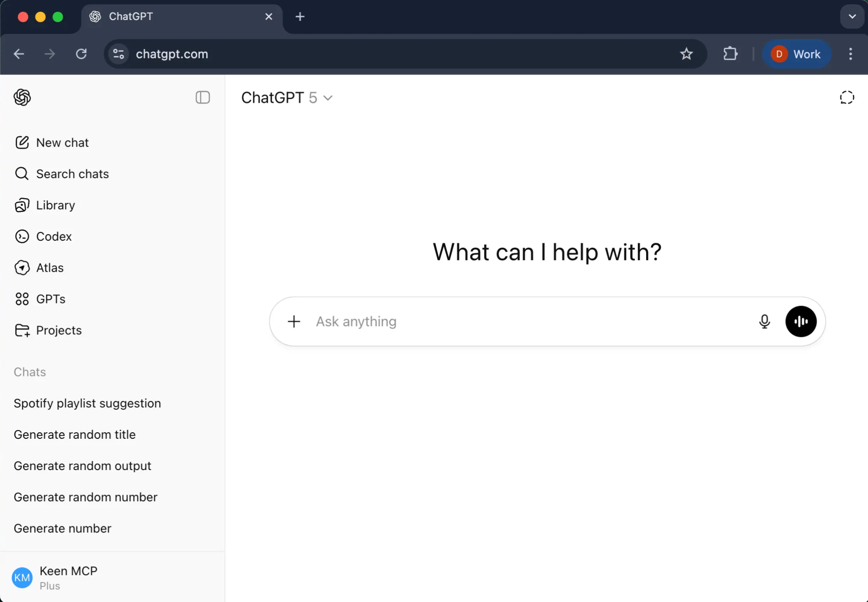Open Projects in the sidebar

[x=59, y=330]
